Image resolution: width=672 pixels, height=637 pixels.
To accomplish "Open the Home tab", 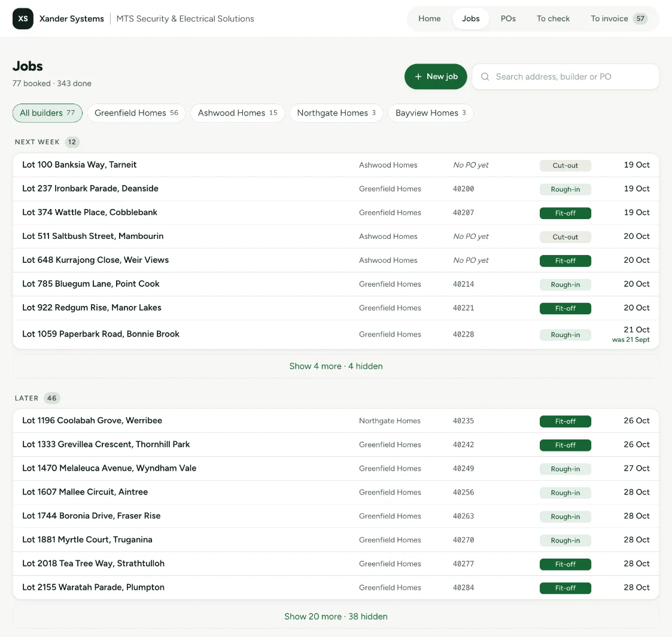I will click(x=430, y=19).
